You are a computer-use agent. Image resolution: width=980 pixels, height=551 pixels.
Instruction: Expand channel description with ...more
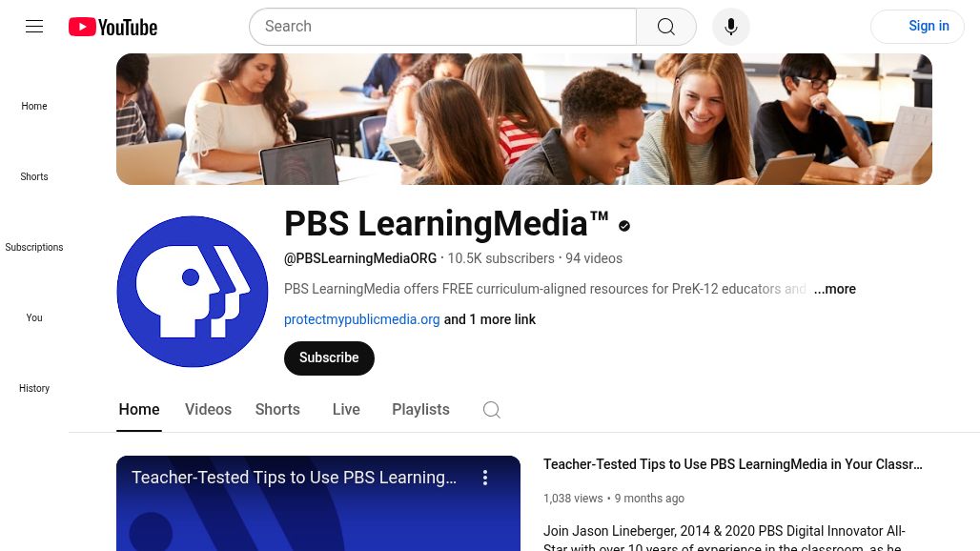coord(835,289)
